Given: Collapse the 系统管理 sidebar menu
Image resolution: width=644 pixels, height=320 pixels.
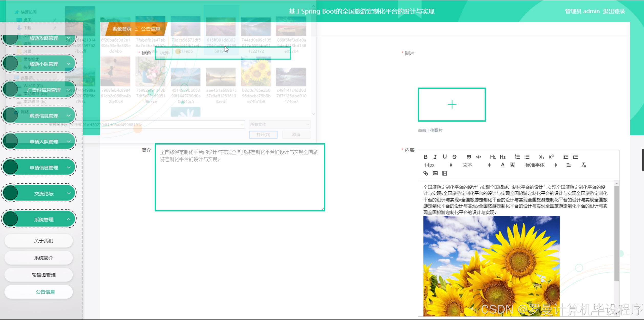Looking at the screenshot, I should (x=39, y=219).
